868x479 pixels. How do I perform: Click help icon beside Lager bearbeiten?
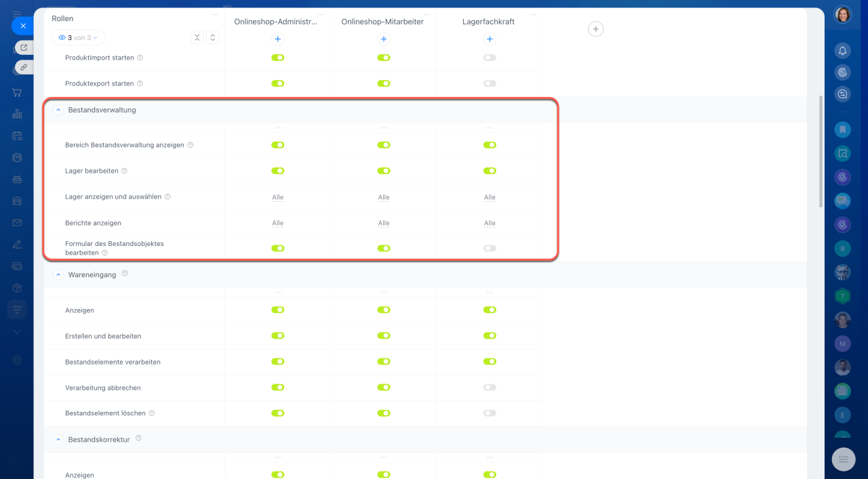click(x=124, y=171)
